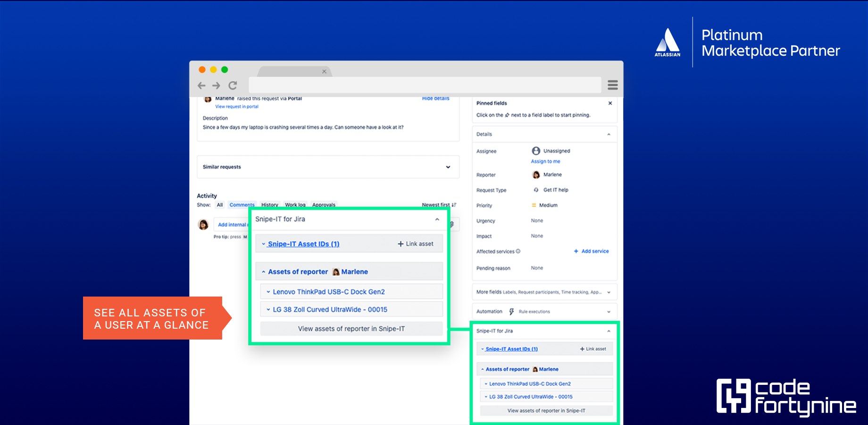Click the browser forward arrow
The image size is (868, 425).
click(x=216, y=85)
